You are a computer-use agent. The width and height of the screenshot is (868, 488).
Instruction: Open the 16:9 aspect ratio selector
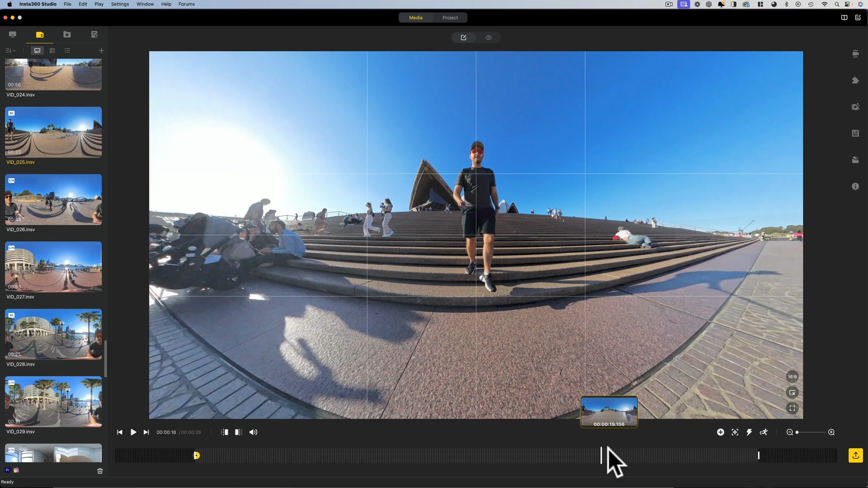(792, 377)
